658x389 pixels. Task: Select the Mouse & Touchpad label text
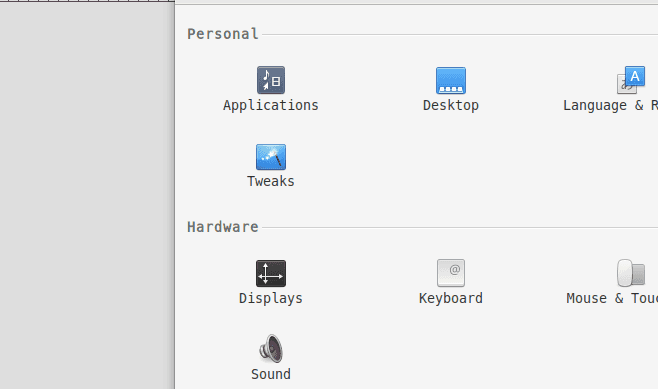tap(612, 298)
